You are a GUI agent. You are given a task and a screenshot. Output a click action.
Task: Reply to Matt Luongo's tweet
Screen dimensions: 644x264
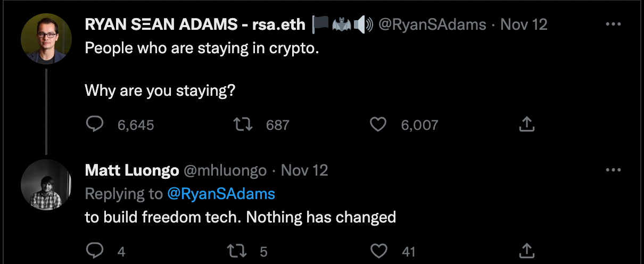point(94,250)
